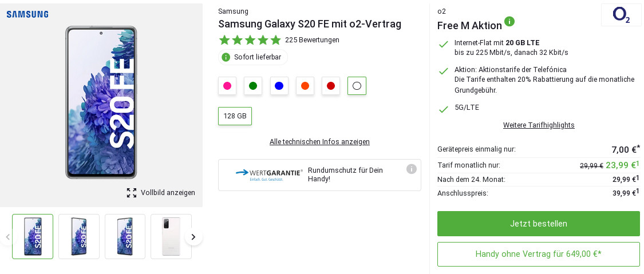
Task: Click the Wertgarantie logo
Action: pyautogui.click(x=269, y=174)
